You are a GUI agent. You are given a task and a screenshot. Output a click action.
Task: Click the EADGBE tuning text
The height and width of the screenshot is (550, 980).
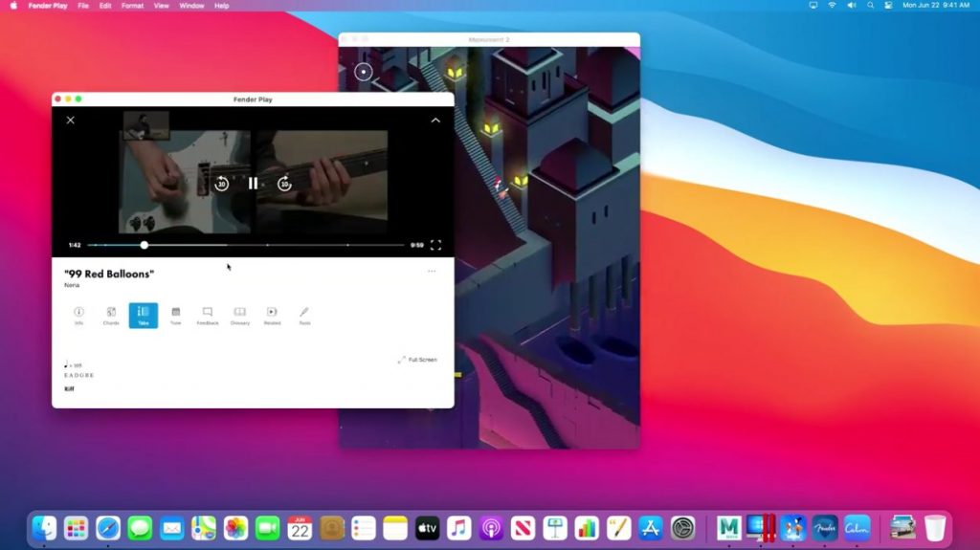(x=79, y=375)
